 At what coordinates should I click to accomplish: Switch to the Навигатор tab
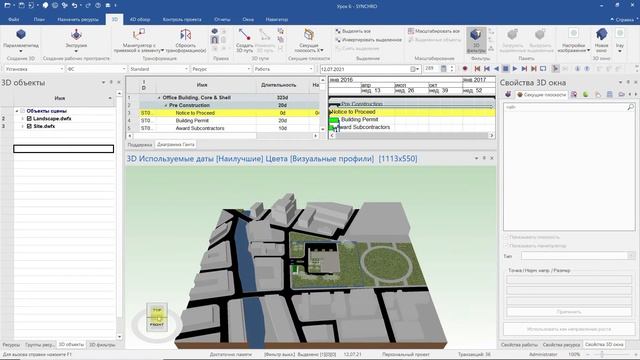click(x=277, y=19)
